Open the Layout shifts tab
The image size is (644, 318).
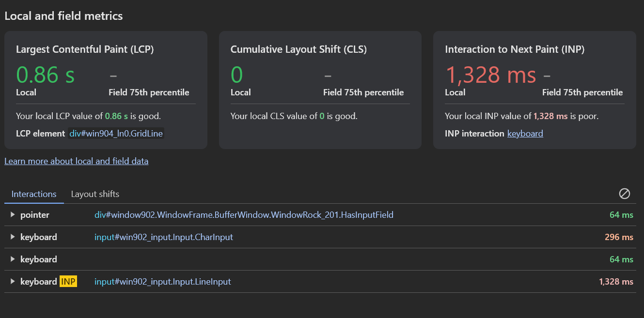point(95,194)
